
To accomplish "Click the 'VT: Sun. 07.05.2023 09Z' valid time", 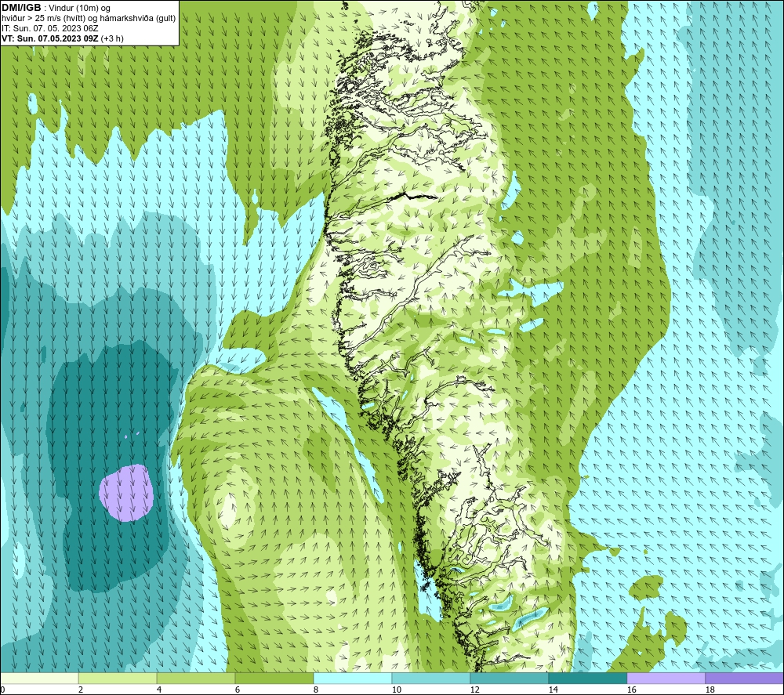I will click(50, 38).
